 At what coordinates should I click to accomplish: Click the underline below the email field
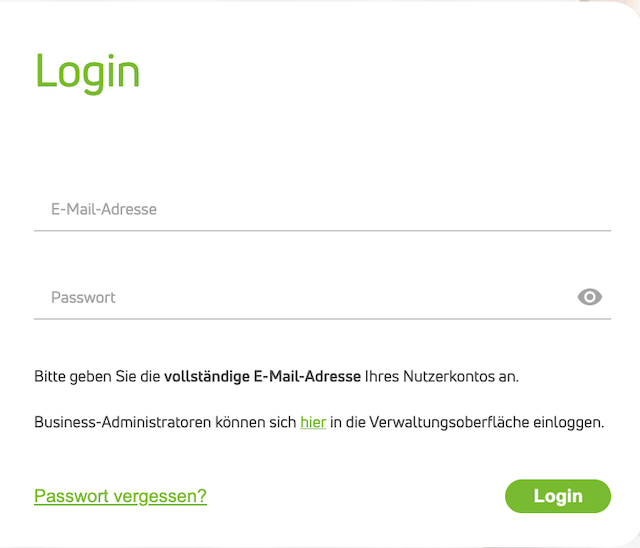322,230
